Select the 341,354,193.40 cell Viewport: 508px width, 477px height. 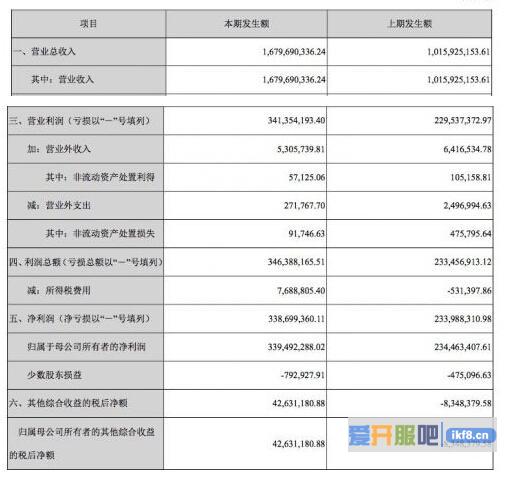click(x=296, y=120)
